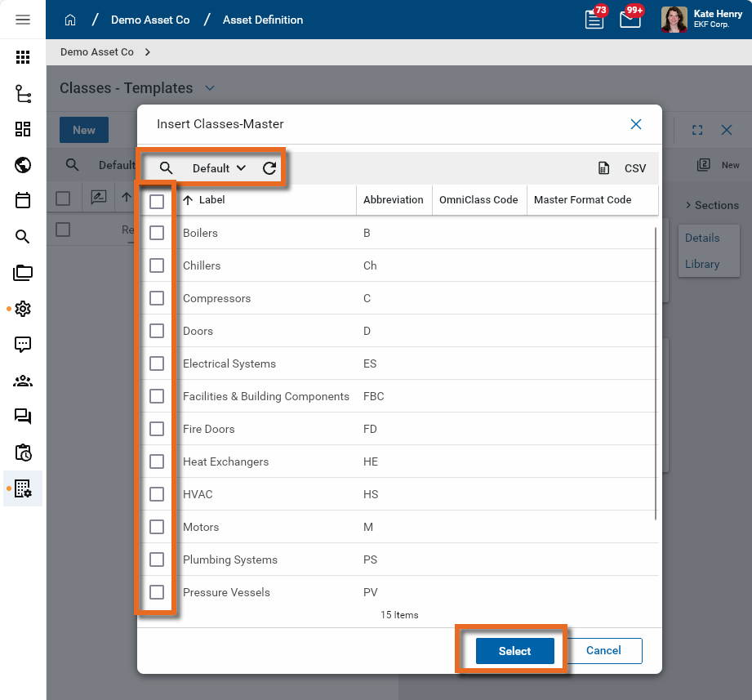Cancel the Insert Classes-Master dialog
This screenshot has height=700, width=752.
tap(603, 651)
